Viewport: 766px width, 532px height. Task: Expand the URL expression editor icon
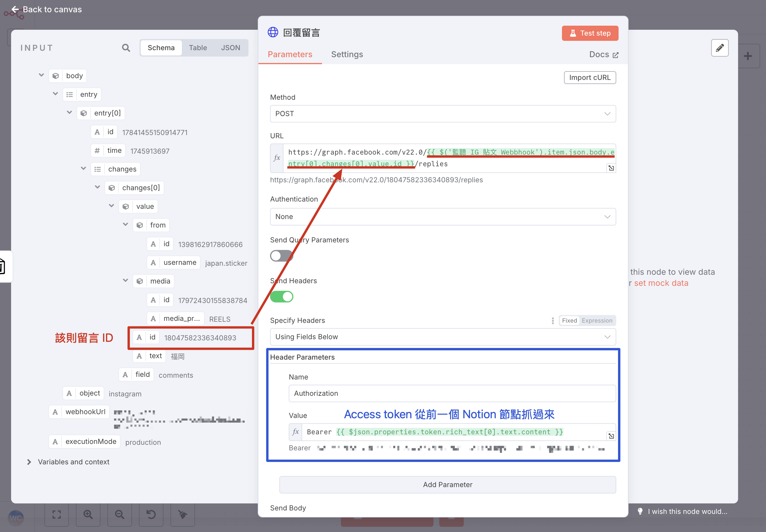[611, 168]
